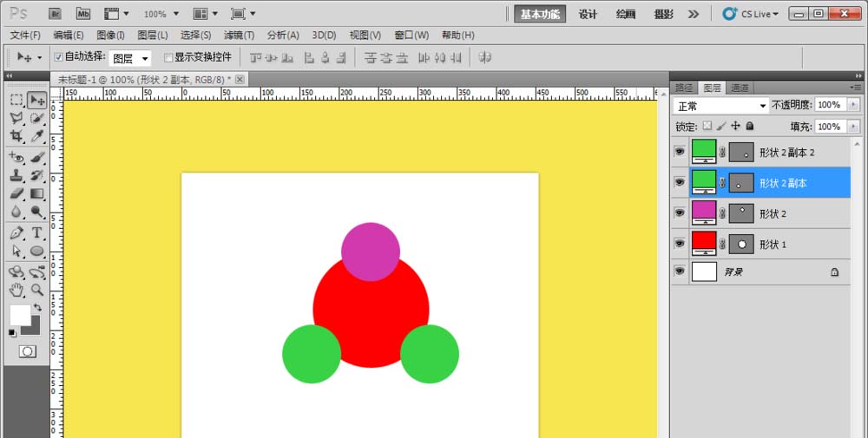Select the Zoom magnifier tool
The image size is (868, 438).
tap(37, 290)
